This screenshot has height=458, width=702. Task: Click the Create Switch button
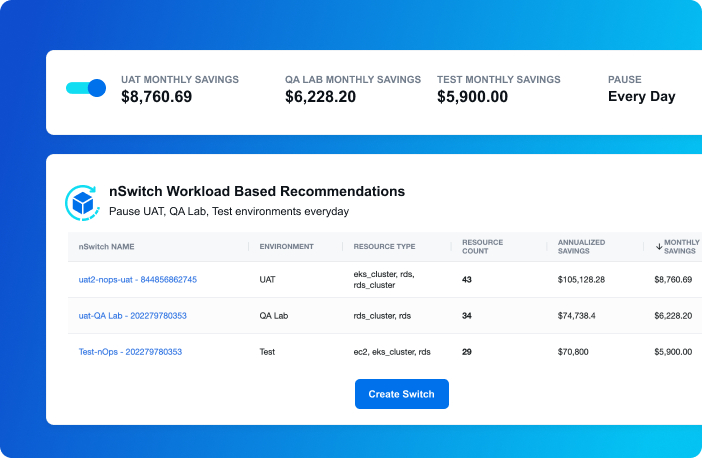tap(402, 394)
